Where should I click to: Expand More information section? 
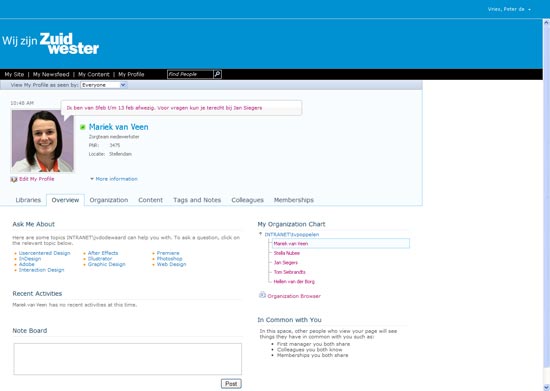(x=114, y=179)
